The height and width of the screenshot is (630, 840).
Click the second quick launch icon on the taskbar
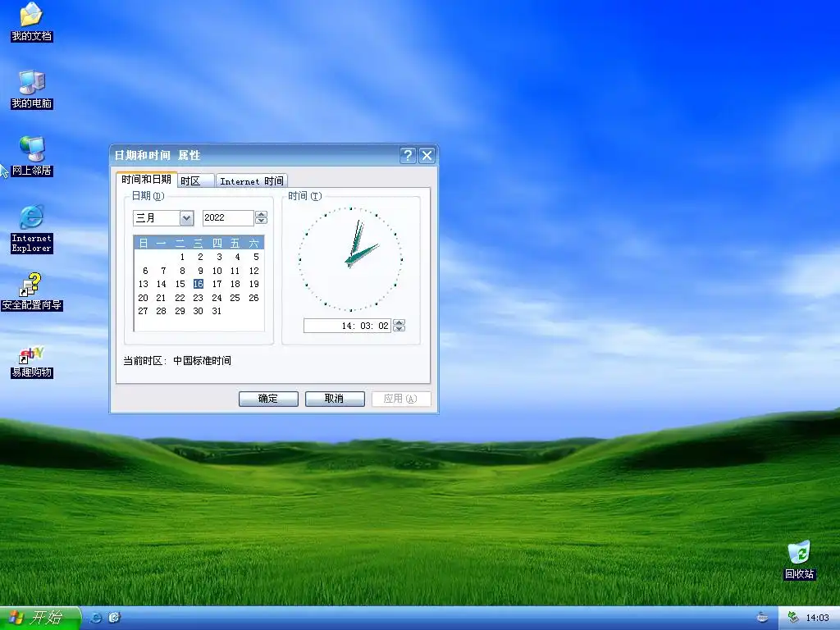[x=114, y=618]
